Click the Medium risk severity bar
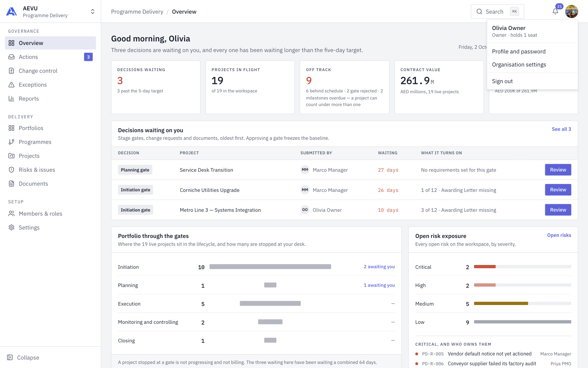The height and width of the screenshot is (368, 588). (x=522, y=303)
